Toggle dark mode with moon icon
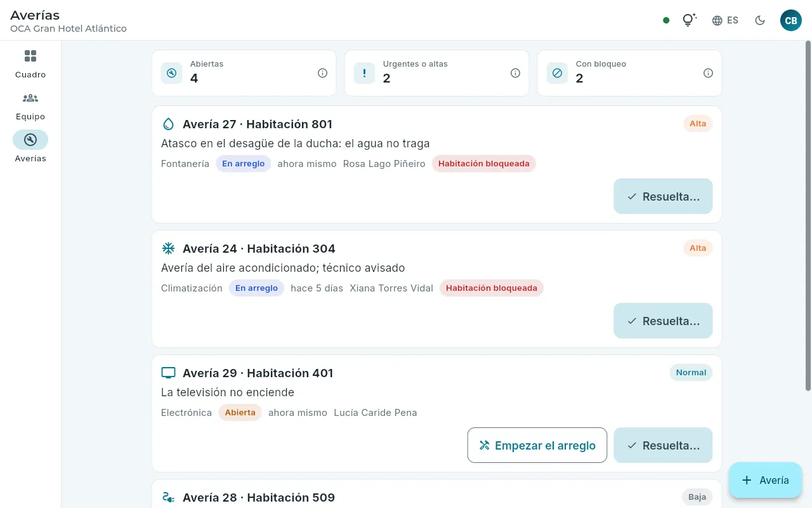This screenshot has height=508, width=812. tap(760, 20)
